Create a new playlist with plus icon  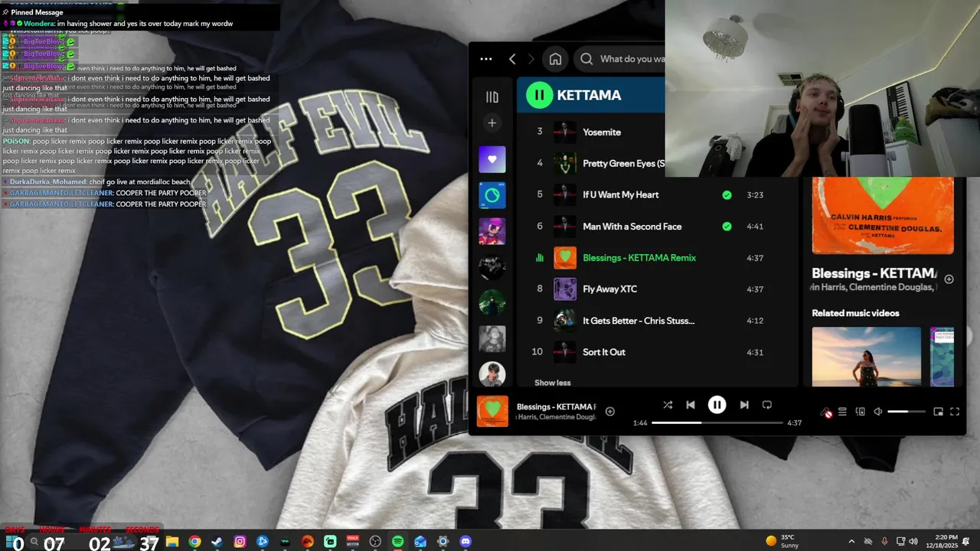[492, 122]
